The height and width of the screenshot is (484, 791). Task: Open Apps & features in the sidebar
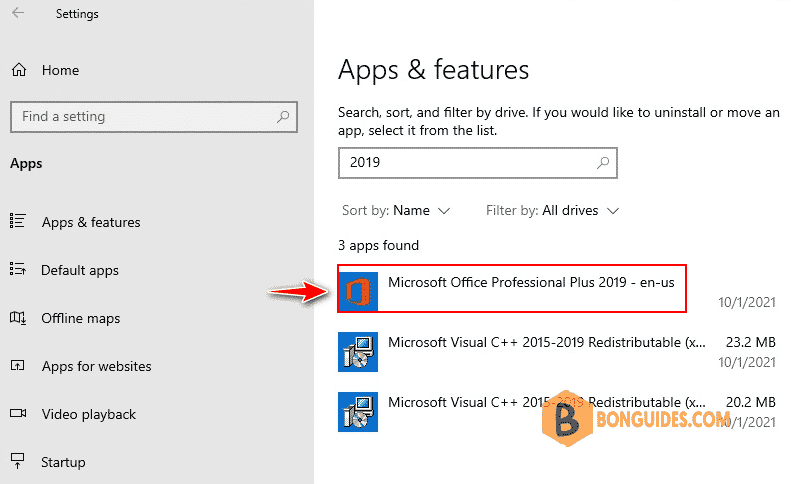90,222
